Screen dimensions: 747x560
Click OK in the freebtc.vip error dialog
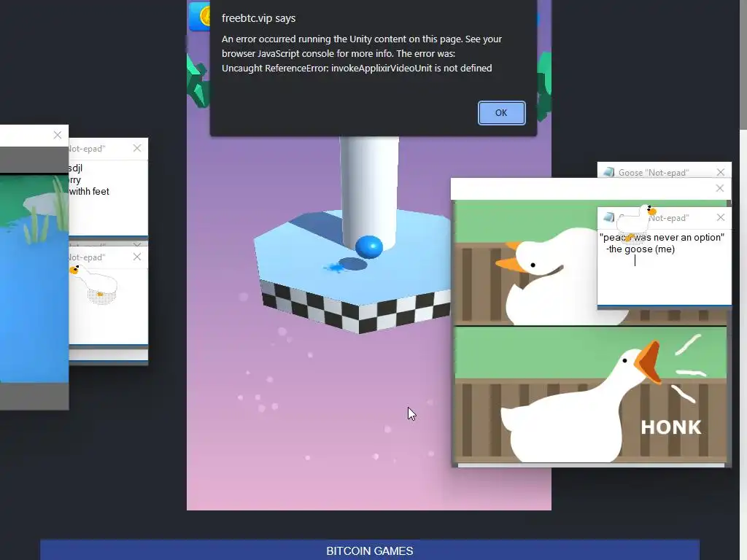(501, 113)
